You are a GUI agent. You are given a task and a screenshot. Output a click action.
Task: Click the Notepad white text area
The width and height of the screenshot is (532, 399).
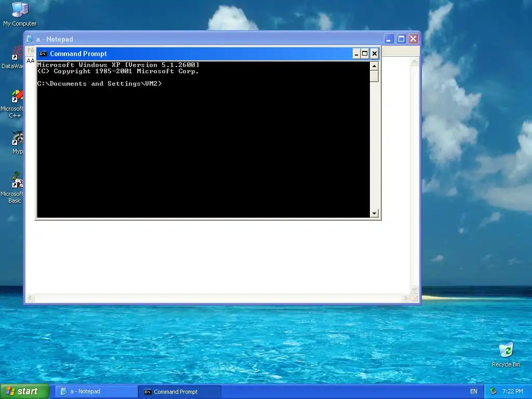[x=217, y=256]
